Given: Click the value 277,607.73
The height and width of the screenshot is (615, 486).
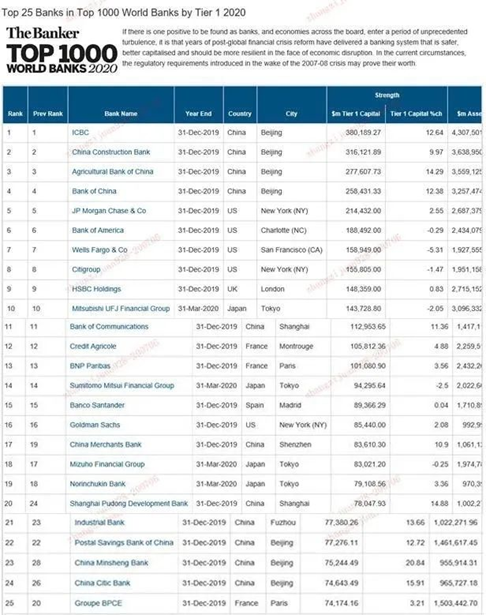Looking at the screenshot, I should click(x=363, y=172).
